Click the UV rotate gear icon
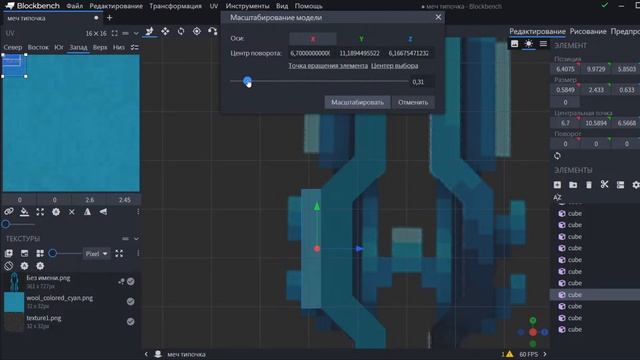 [x=56, y=212]
